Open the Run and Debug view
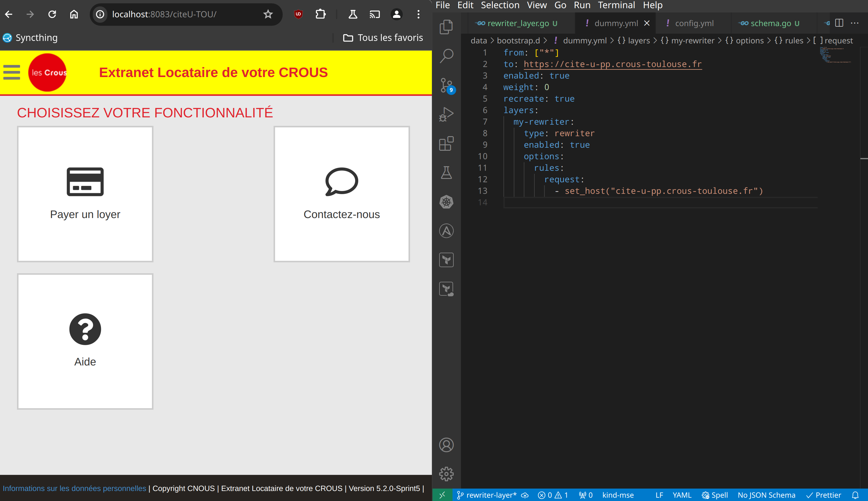Screen dimensions: 868x501 click(x=446, y=114)
